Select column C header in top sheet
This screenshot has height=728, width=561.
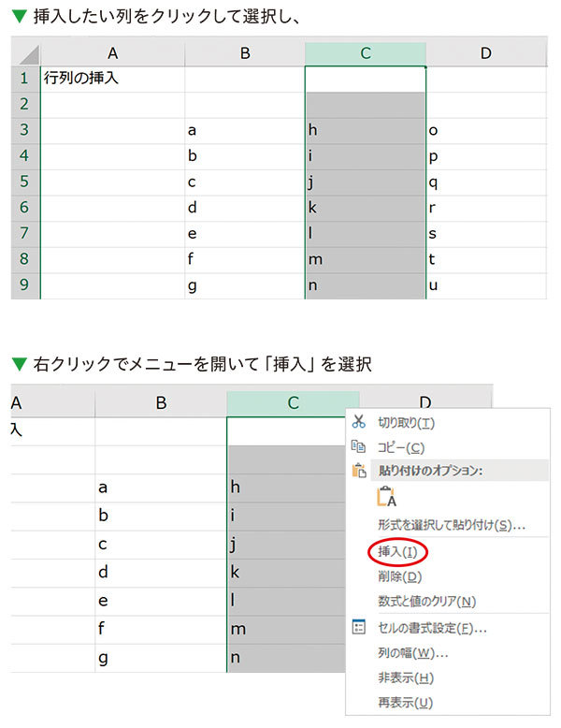coord(366,53)
